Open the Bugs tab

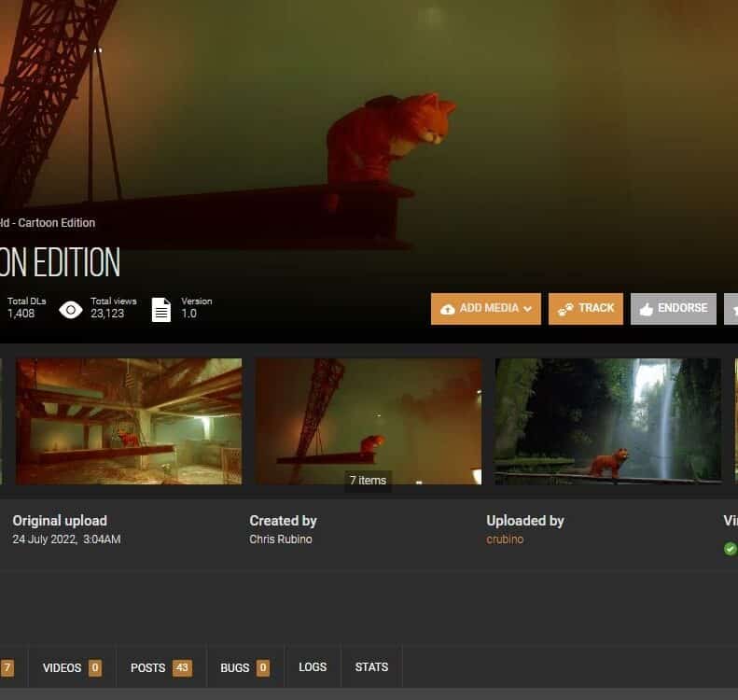pos(244,667)
